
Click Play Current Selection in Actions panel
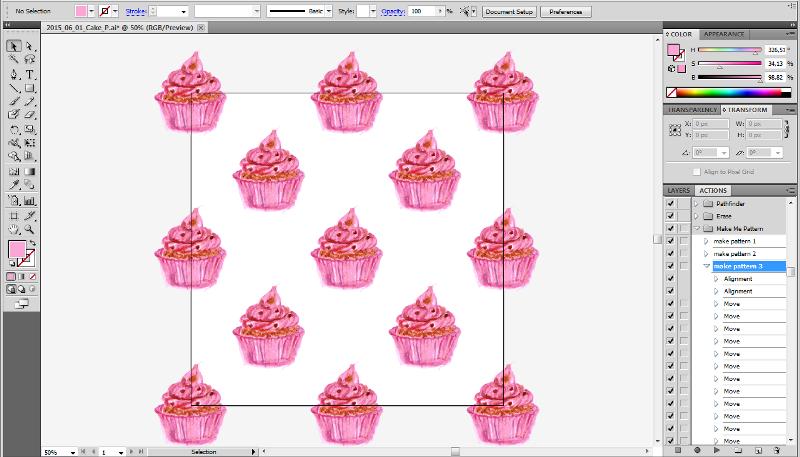coord(717,450)
